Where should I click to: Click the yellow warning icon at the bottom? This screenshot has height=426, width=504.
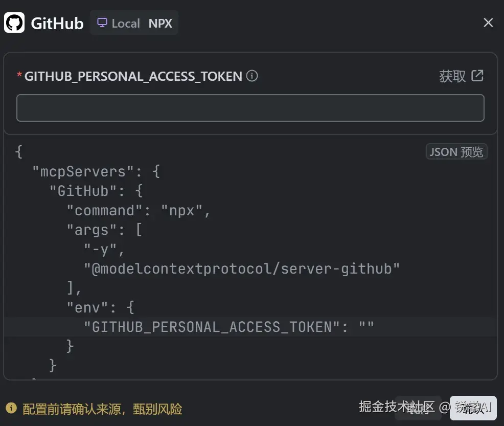click(x=11, y=408)
